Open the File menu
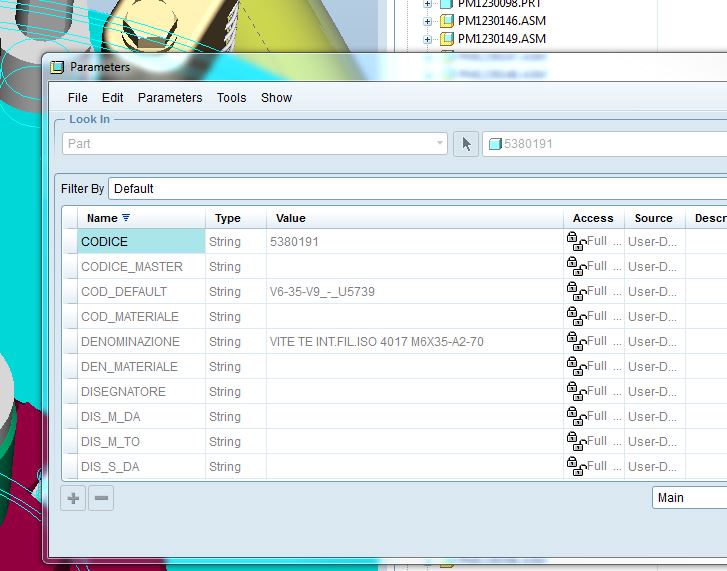Image resolution: width=727 pixels, height=571 pixels. click(x=77, y=98)
